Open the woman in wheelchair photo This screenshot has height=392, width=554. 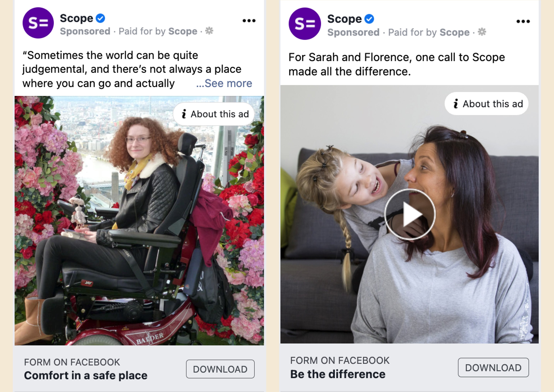tap(139, 221)
